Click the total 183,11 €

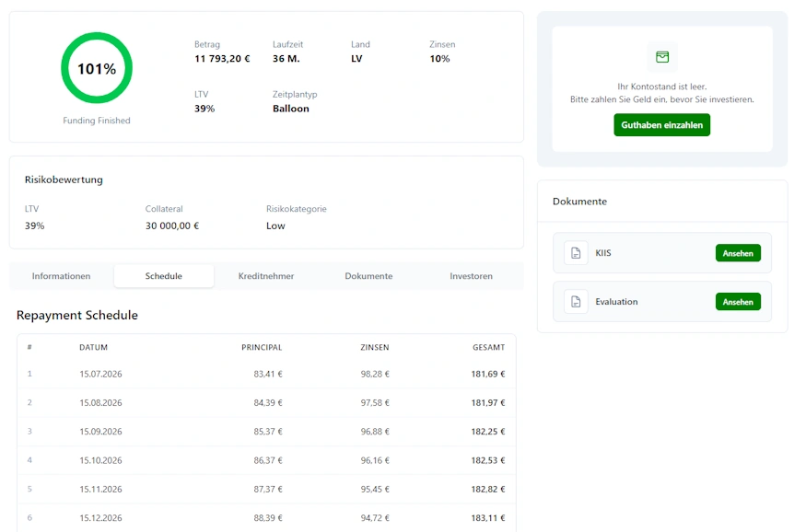pos(488,517)
